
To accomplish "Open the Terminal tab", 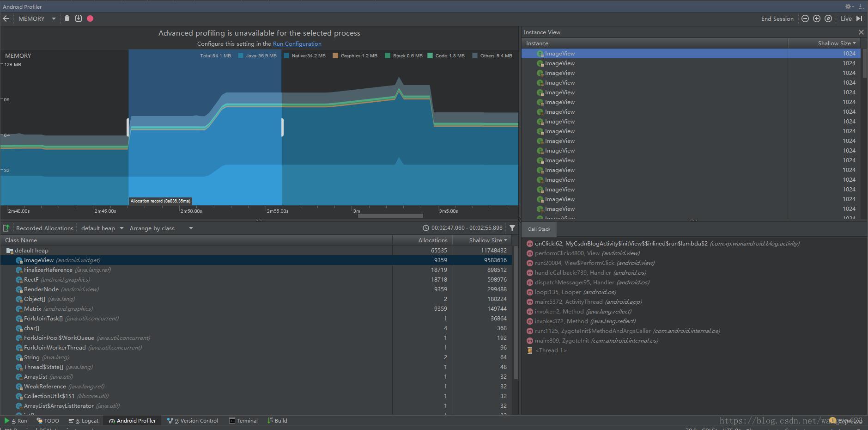I will 243,421.
